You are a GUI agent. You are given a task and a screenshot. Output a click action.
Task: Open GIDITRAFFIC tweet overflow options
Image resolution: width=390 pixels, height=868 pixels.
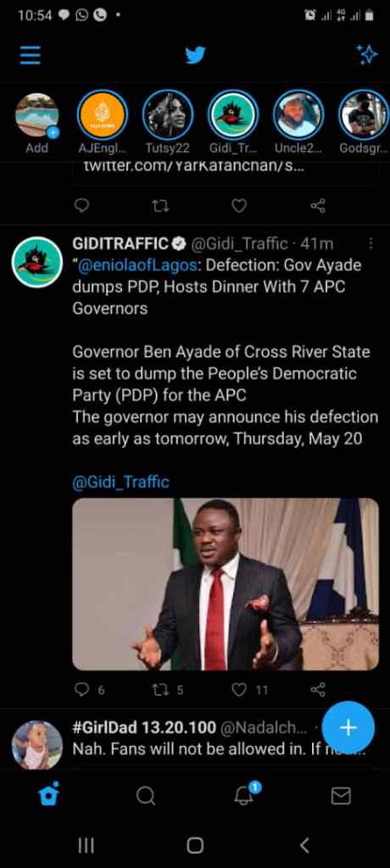[370, 243]
